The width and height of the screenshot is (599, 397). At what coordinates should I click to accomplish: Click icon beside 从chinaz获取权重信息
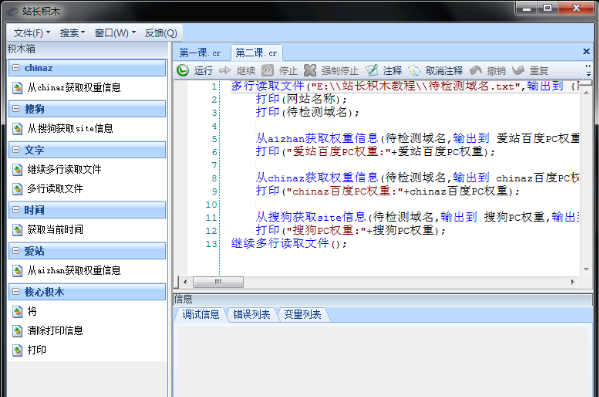[x=17, y=88]
